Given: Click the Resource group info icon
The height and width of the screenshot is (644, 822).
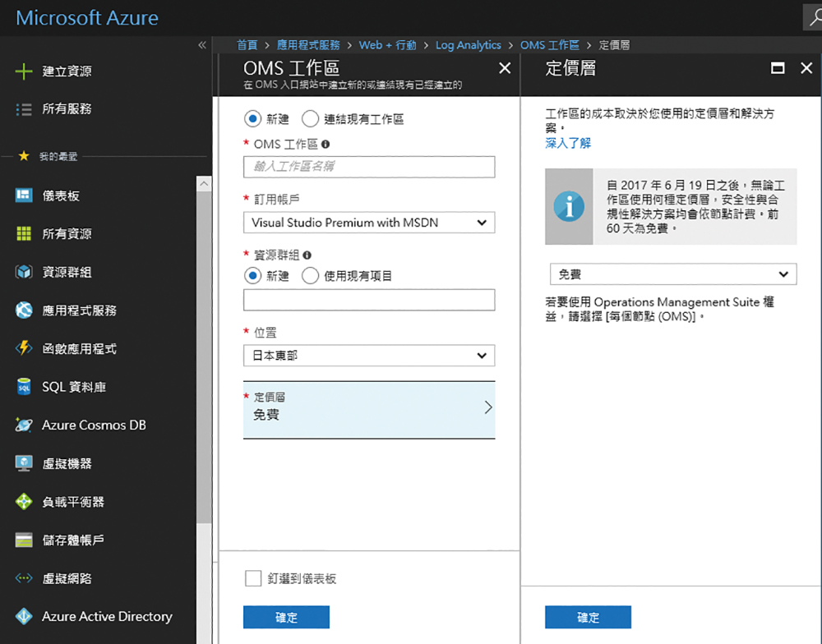Looking at the screenshot, I should pos(307,255).
